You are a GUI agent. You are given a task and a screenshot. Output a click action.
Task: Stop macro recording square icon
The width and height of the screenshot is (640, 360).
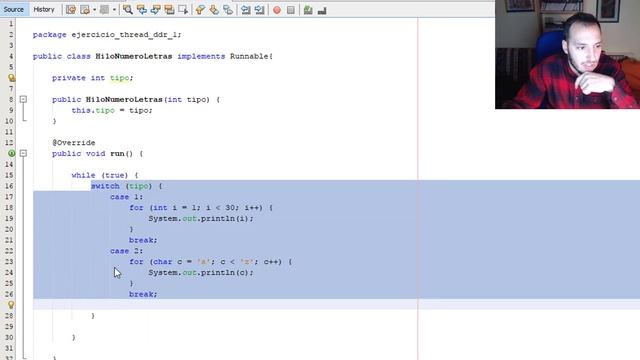(291, 10)
